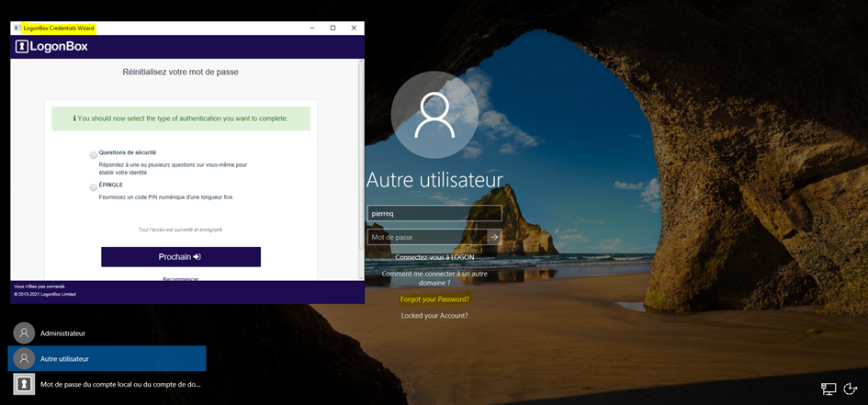Focus the username field containing 'pierreq'
868x405 pixels.
coord(434,213)
